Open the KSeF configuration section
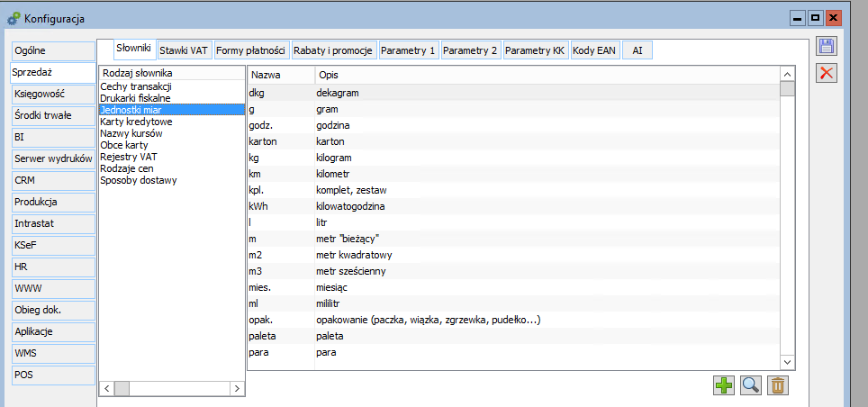The height and width of the screenshot is (407, 868). (x=52, y=245)
